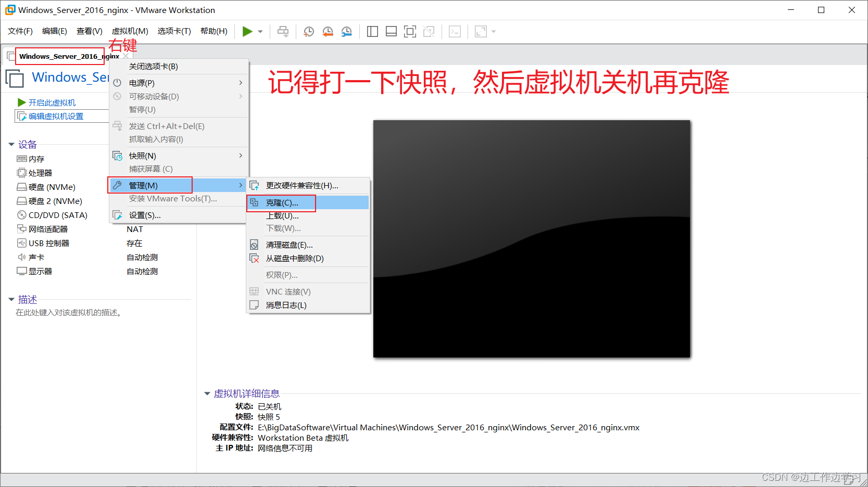Choose 设置(S)... in context menu

(178, 215)
